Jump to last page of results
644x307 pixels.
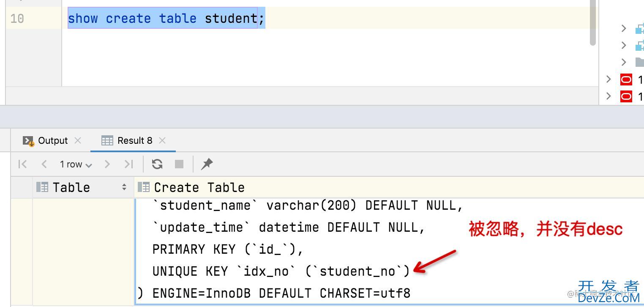click(129, 164)
